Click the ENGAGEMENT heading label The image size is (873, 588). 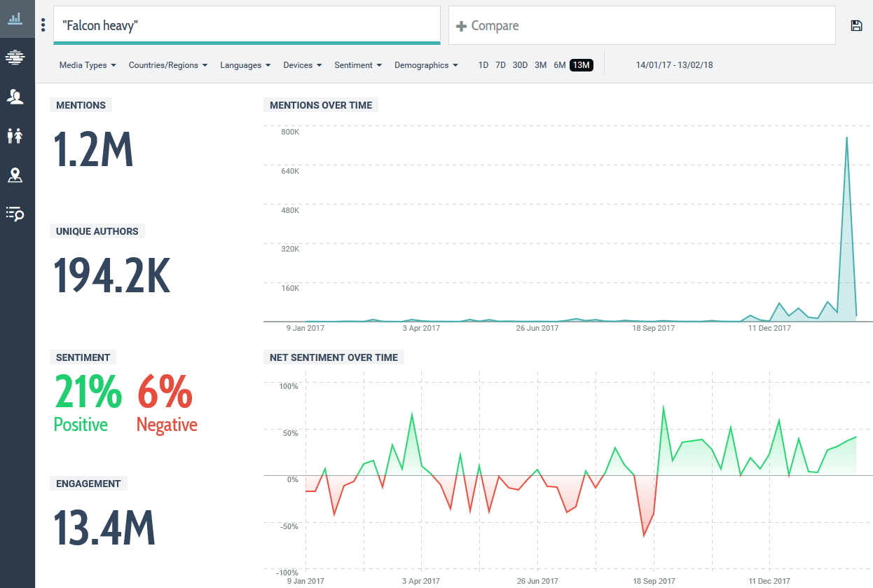pos(88,484)
